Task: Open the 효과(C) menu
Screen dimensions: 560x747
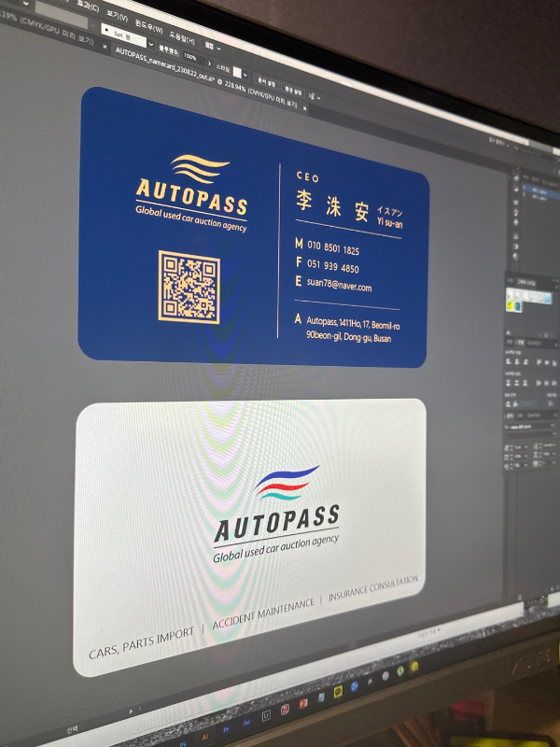Action: (88, 7)
